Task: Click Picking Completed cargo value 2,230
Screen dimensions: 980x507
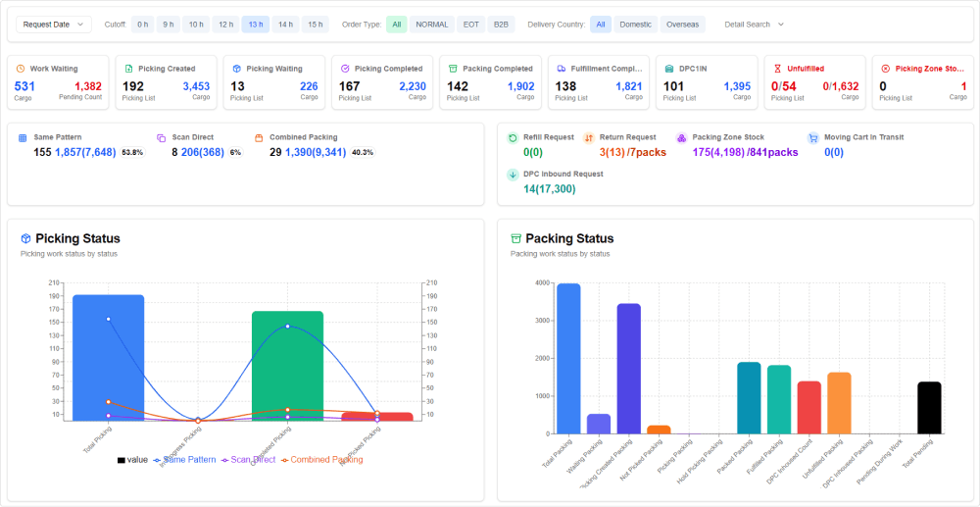Action: click(x=413, y=86)
